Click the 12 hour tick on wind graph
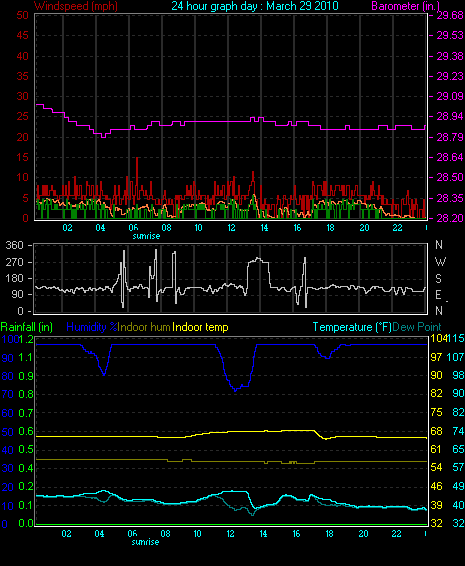Screen dimensions: 465x566 point(231,228)
